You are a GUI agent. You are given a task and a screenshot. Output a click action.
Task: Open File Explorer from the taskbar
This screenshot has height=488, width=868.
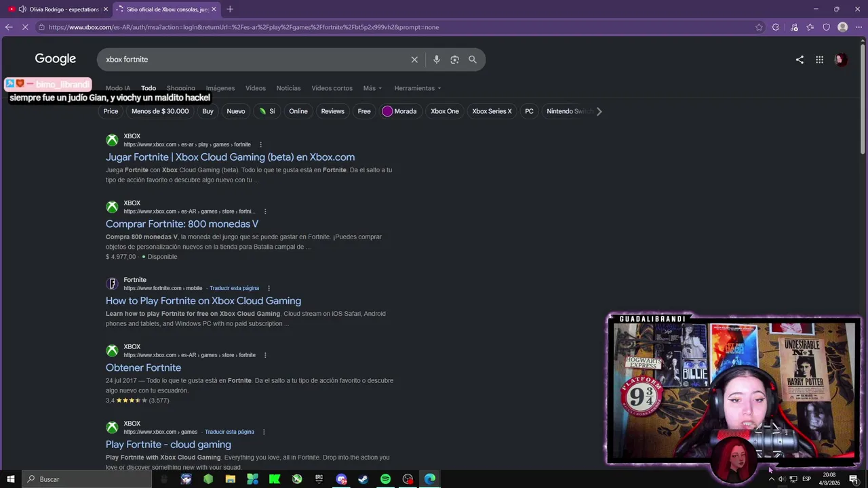pos(231,479)
